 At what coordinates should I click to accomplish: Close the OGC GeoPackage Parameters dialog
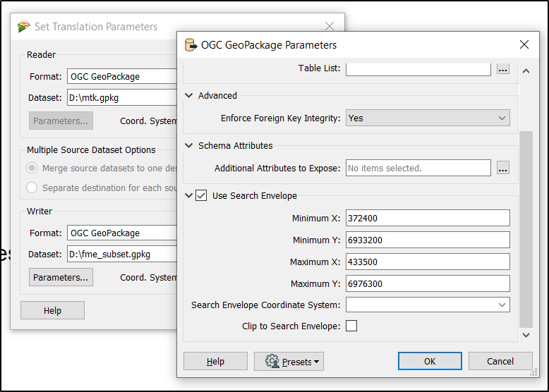click(524, 44)
